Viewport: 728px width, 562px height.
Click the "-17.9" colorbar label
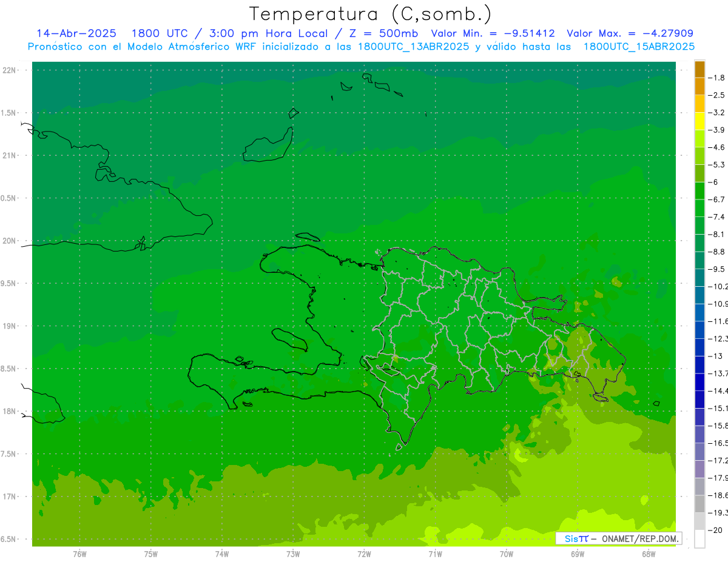(x=719, y=478)
